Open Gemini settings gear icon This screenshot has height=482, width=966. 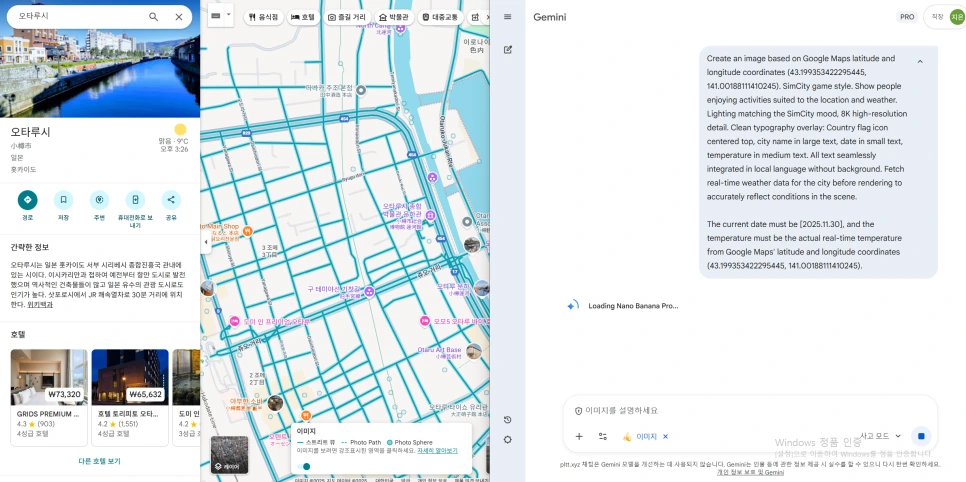tap(508, 439)
